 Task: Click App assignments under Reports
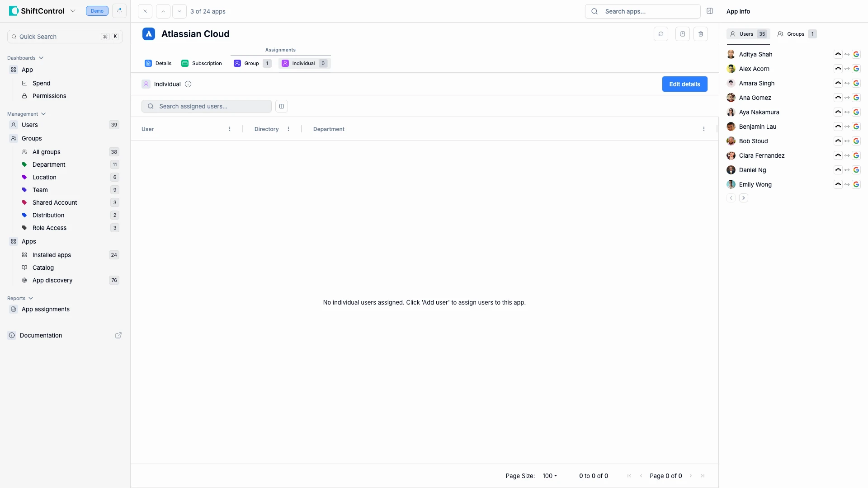point(46,309)
